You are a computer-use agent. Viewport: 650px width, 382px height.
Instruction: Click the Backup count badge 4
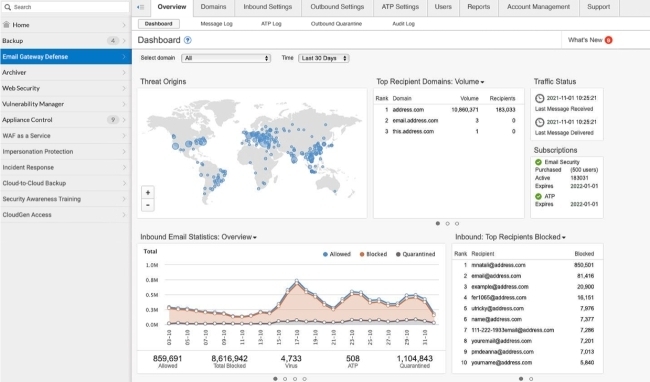click(x=113, y=41)
